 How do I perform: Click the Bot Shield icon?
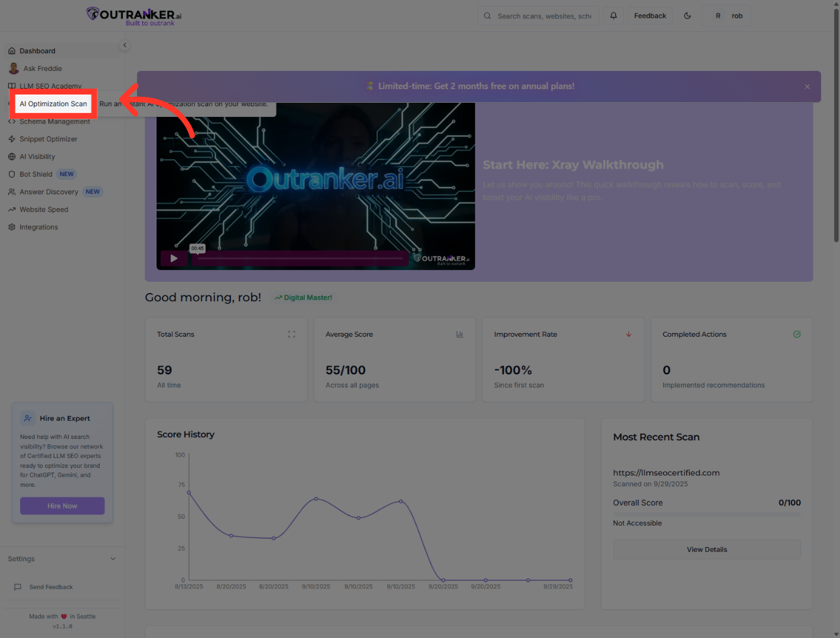pyautogui.click(x=12, y=174)
